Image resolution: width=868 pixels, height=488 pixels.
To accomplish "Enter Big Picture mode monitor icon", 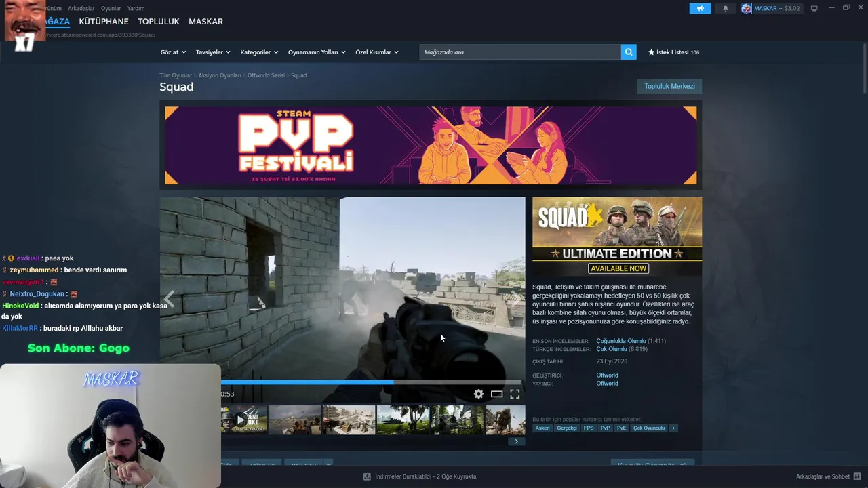I will tap(814, 8).
